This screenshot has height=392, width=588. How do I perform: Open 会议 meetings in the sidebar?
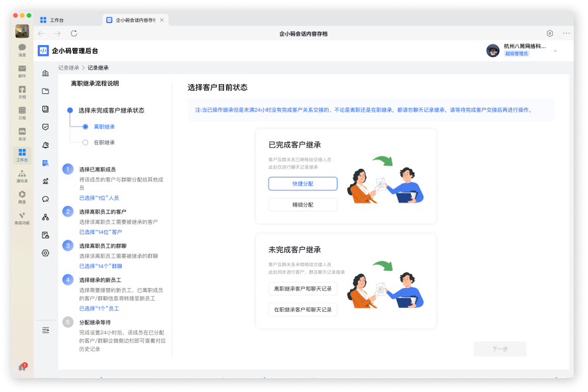click(x=22, y=134)
